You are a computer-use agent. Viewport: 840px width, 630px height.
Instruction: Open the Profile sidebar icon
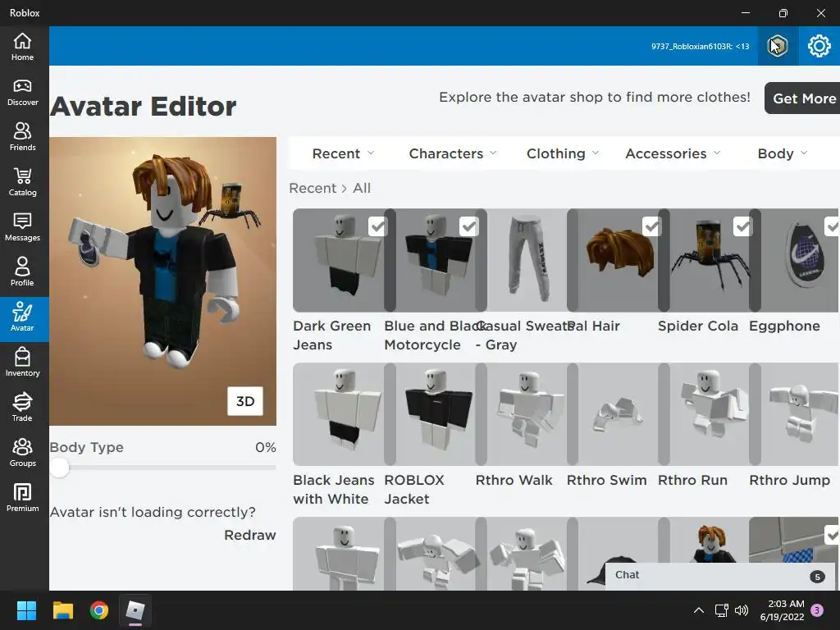22,272
